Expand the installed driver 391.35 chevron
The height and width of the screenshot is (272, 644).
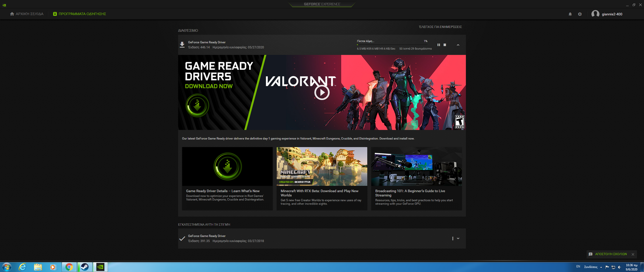tap(458, 239)
